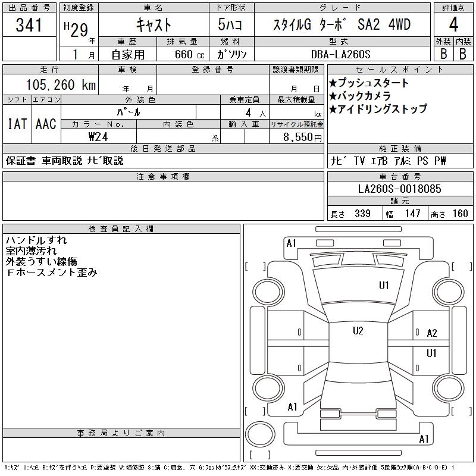The width and height of the screenshot is (476, 476).
Task: Click the exterior grade B under 外装
Action: 443,54
